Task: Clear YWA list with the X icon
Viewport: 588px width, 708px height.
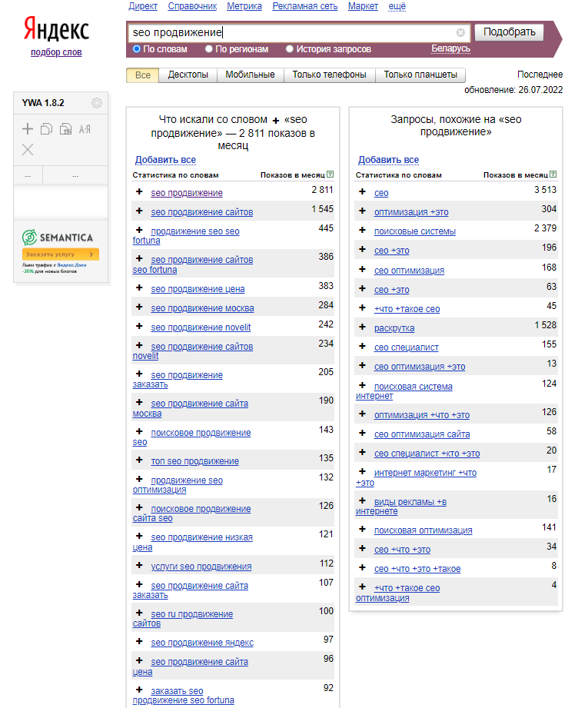Action: click(x=28, y=149)
